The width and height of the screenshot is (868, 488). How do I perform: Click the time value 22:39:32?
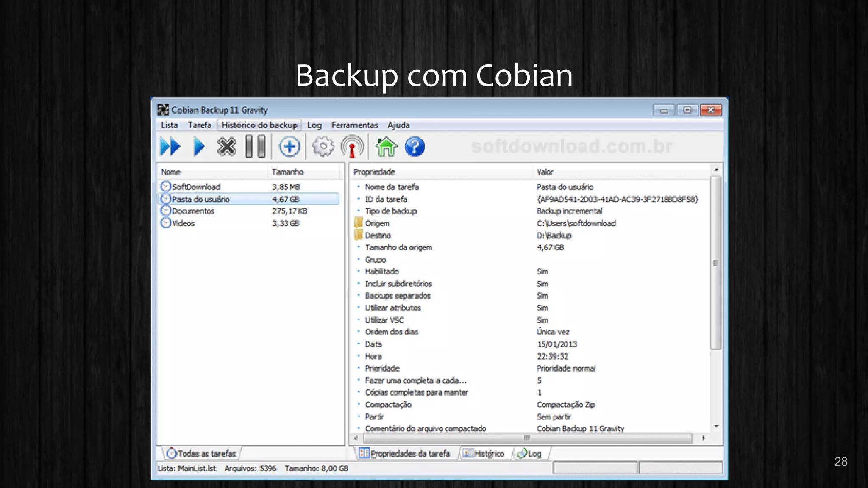[552, 356]
